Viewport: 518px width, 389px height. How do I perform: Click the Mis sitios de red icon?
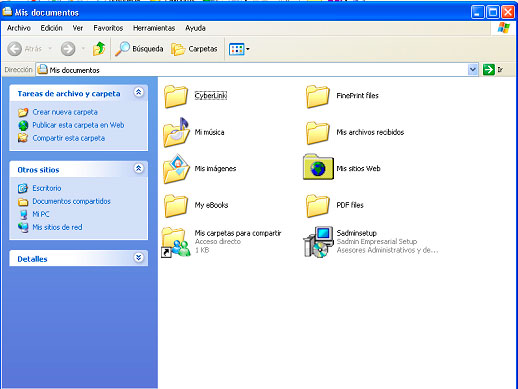click(23, 228)
